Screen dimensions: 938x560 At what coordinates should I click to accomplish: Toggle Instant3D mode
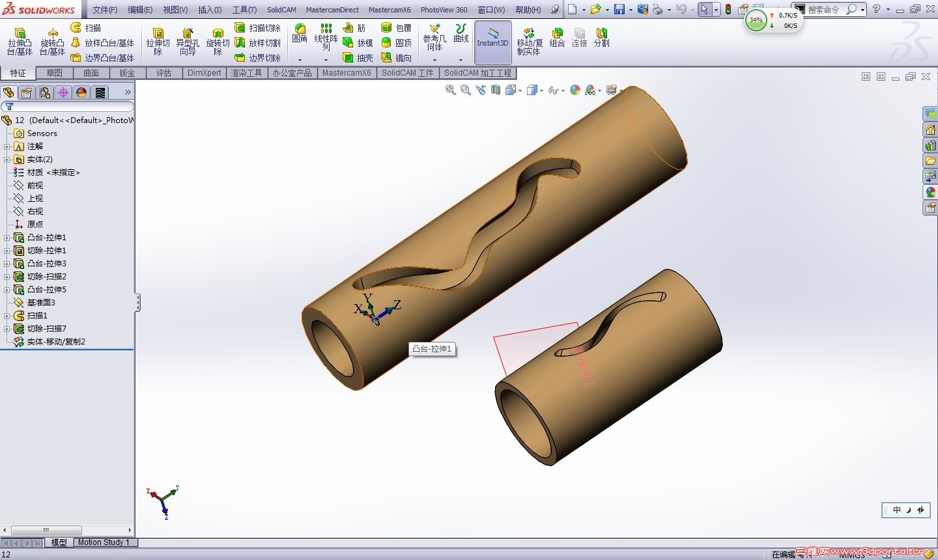492,42
